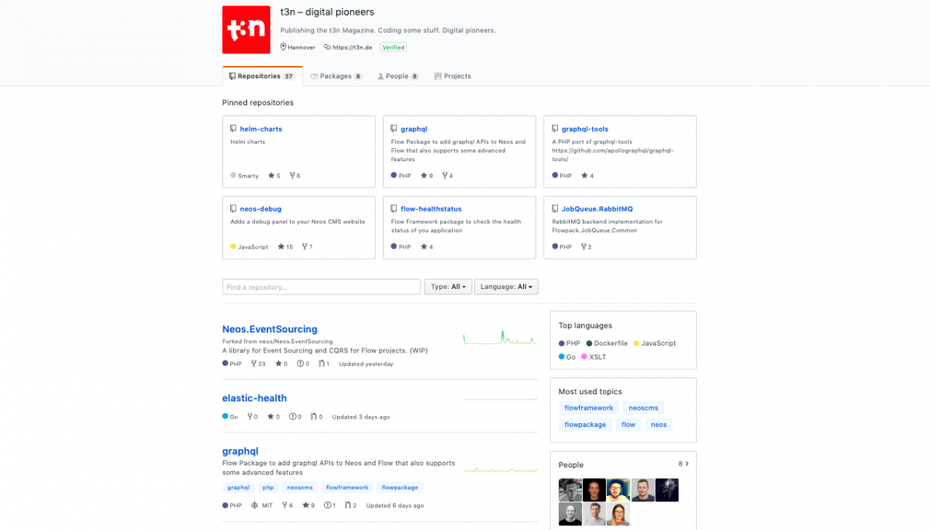Image resolution: width=930 pixels, height=530 pixels.
Task: Open the https://t3n.de website link
Action: click(x=352, y=47)
